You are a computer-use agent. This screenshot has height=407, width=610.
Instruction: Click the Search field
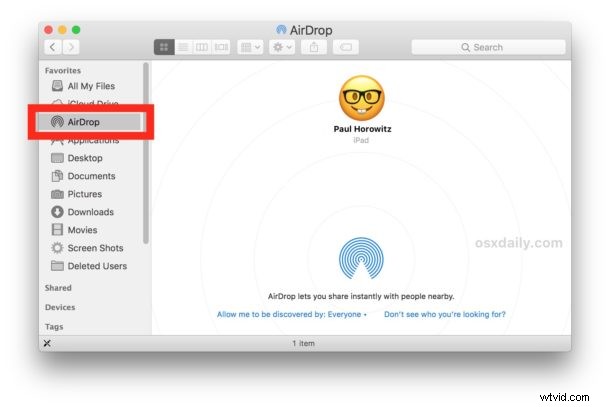pyautogui.click(x=488, y=47)
